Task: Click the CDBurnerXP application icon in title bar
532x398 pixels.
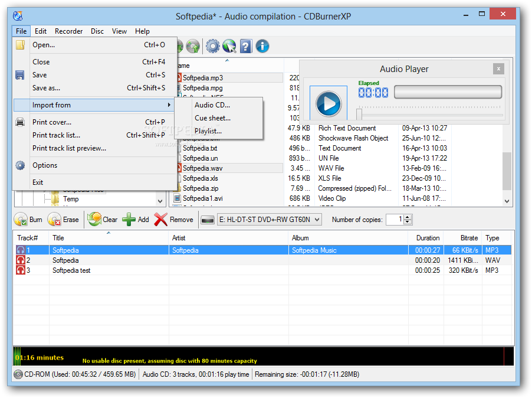Action: (x=18, y=15)
